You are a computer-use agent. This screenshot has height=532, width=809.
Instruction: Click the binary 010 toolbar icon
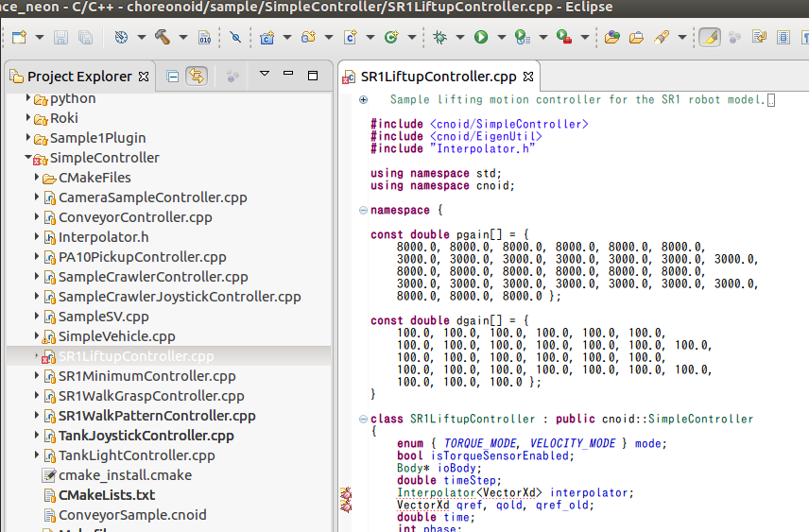click(x=205, y=38)
